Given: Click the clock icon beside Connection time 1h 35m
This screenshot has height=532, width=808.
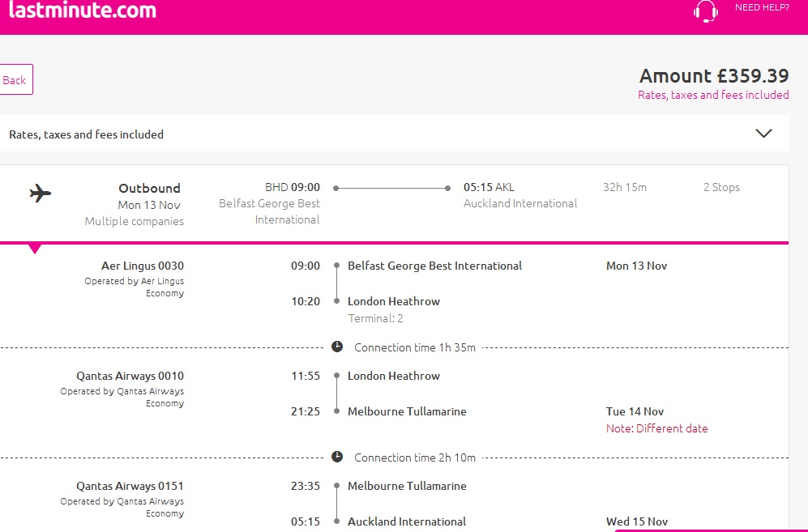Looking at the screenshot, I should coord(337,347).
